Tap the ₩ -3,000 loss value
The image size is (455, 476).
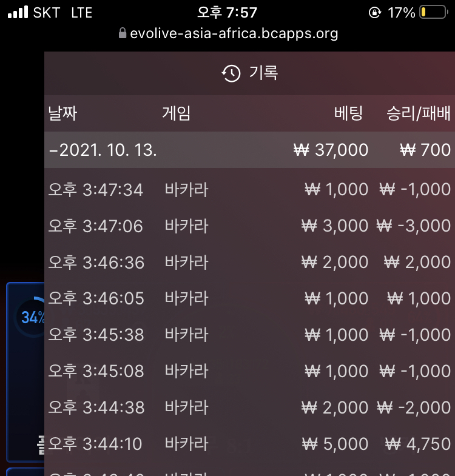click(413, 226)
